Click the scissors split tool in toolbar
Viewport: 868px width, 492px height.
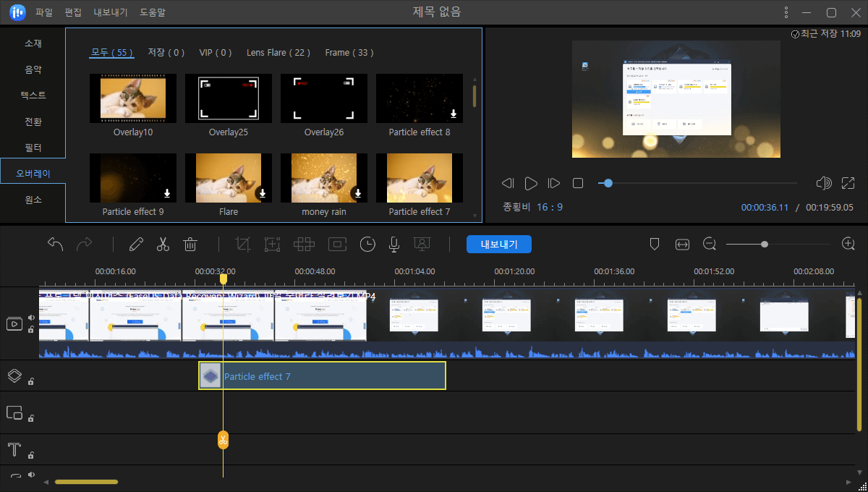coord(163,245)
